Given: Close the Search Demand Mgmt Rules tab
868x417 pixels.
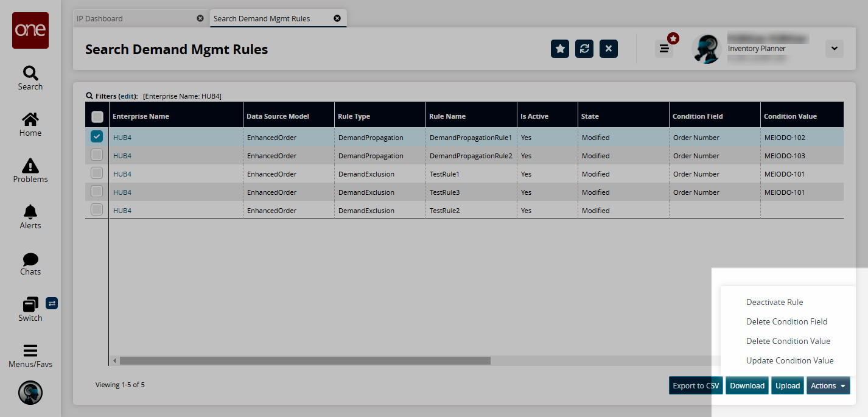Looking at the screenshot, I should pyautogui.click(x=337, y=18).
